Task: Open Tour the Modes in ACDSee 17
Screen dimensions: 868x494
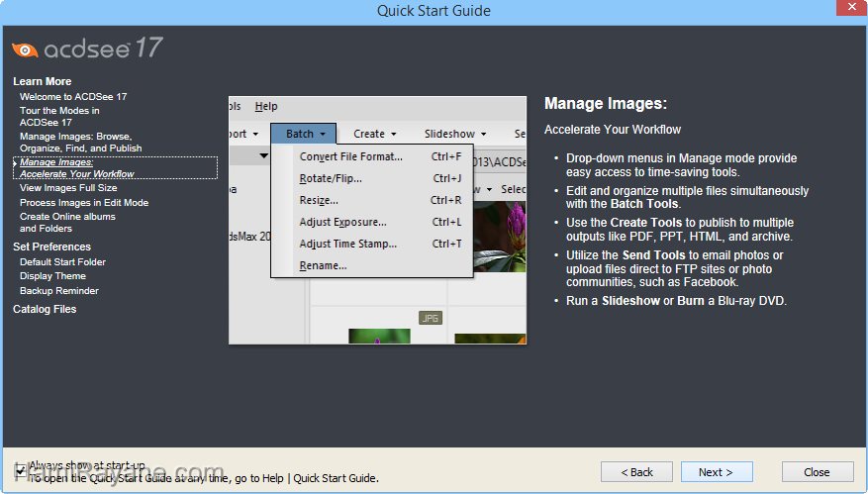Action: 59,116
